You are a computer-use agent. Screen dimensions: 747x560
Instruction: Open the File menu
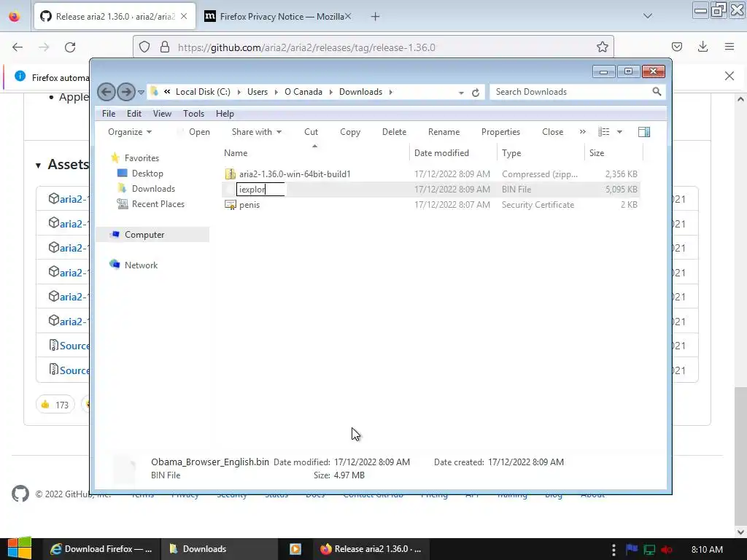point(109,114)
